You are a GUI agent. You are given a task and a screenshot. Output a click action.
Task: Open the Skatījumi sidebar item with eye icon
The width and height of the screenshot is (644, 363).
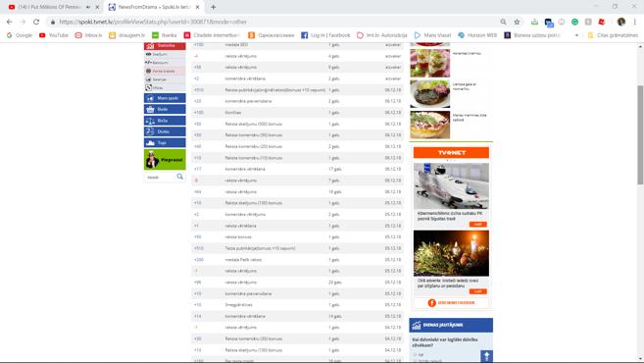(x=165, y=54)
